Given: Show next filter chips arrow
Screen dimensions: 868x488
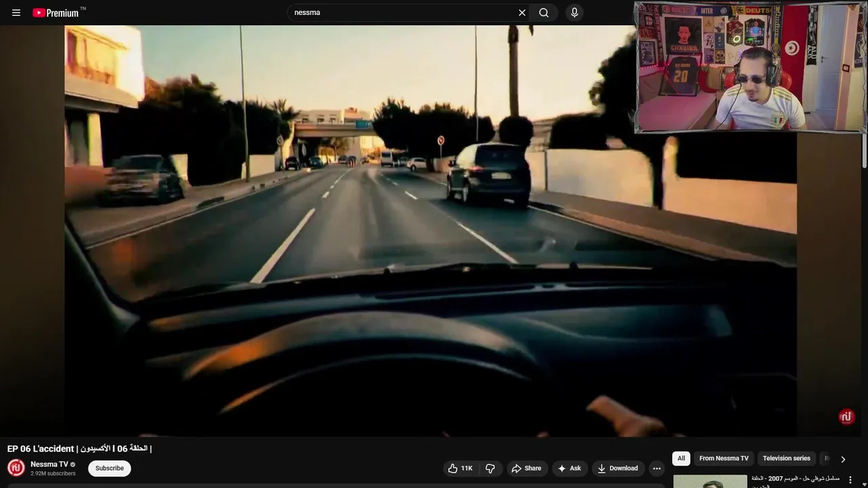Looking at the screenshot, I should coord(843,459).
